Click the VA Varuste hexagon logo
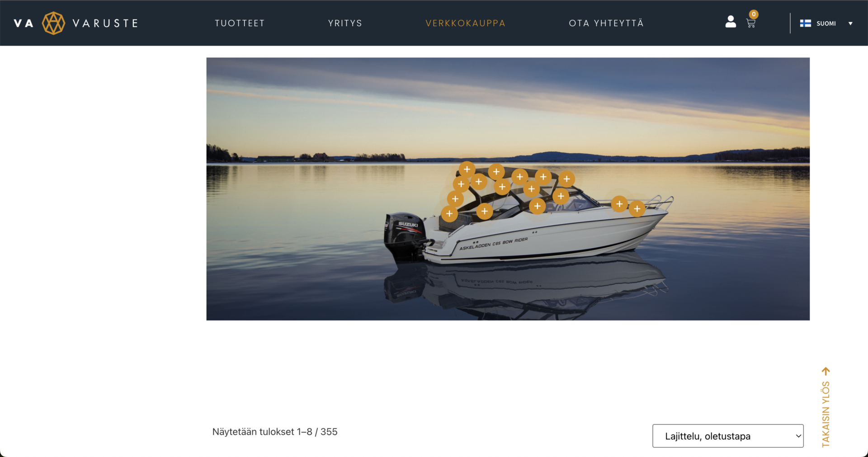 pyautogui.click(x=53, y=23)
